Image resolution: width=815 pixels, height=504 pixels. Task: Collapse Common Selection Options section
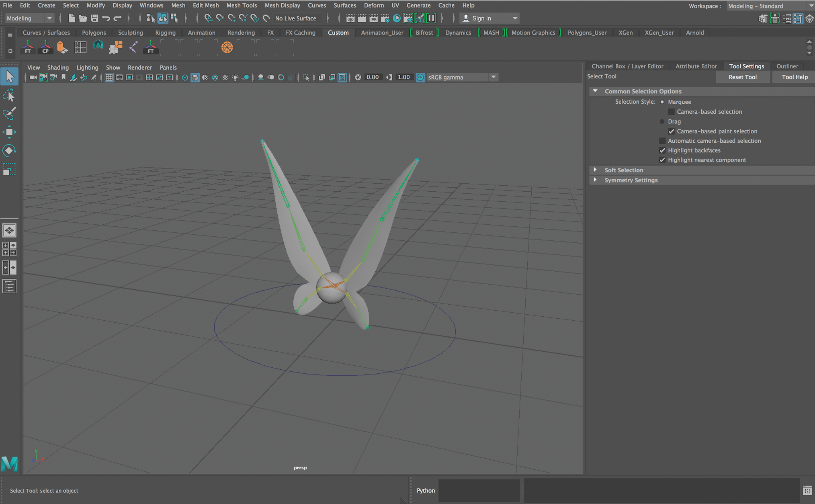(595, 91)
